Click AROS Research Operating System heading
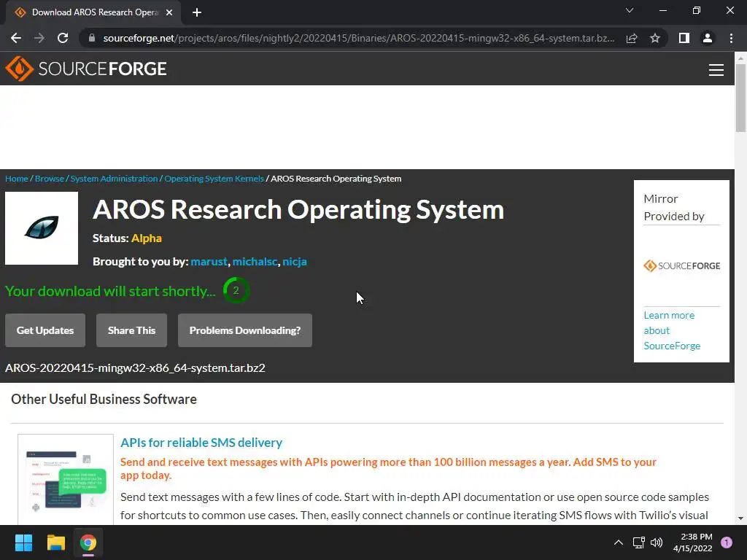747x560 pixels. (298, 209)
